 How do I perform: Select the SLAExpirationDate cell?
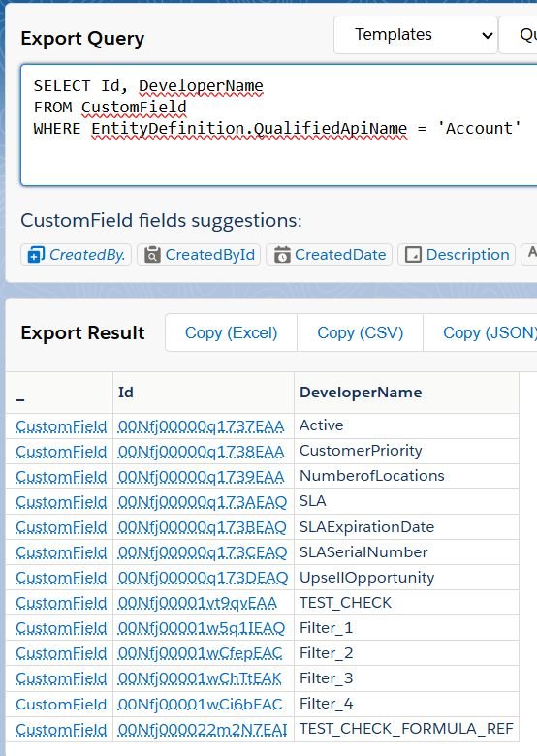tap(406, 526)
